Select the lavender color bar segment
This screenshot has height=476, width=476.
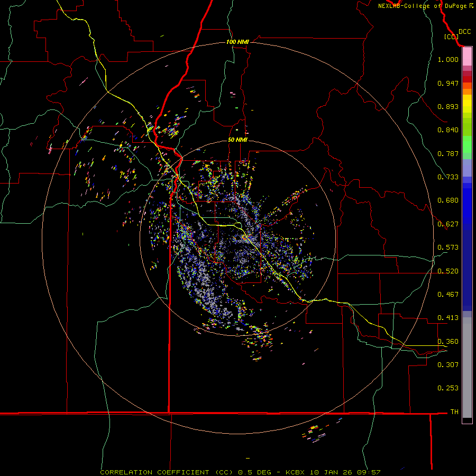point(467,168)
